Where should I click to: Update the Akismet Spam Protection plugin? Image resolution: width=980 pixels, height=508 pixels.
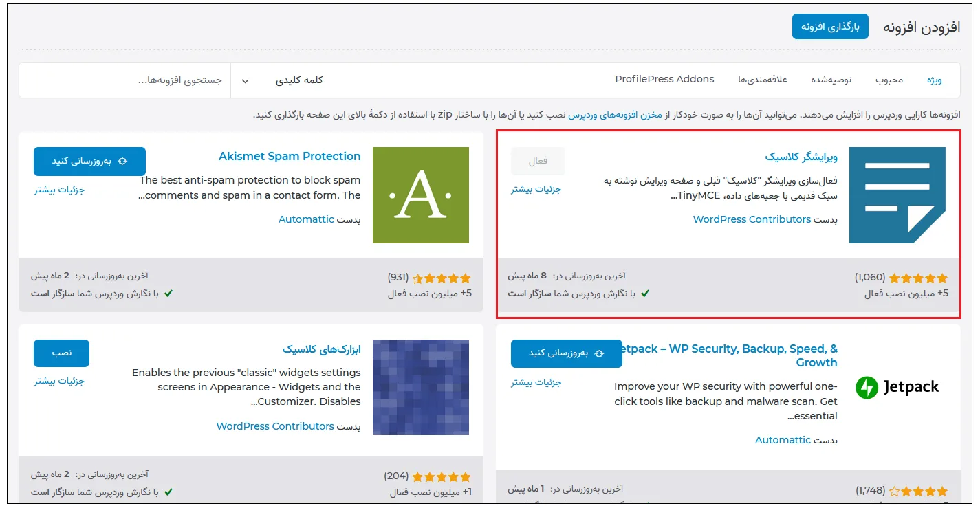point(89,161)
